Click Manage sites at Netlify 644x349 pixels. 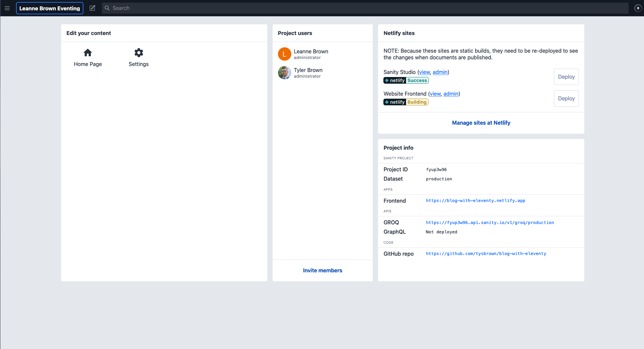click(x=481, y=123)
